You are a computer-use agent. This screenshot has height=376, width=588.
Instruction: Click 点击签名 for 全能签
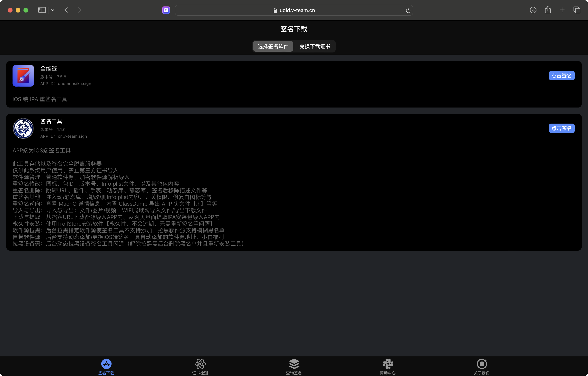click(x=562, y=76)
